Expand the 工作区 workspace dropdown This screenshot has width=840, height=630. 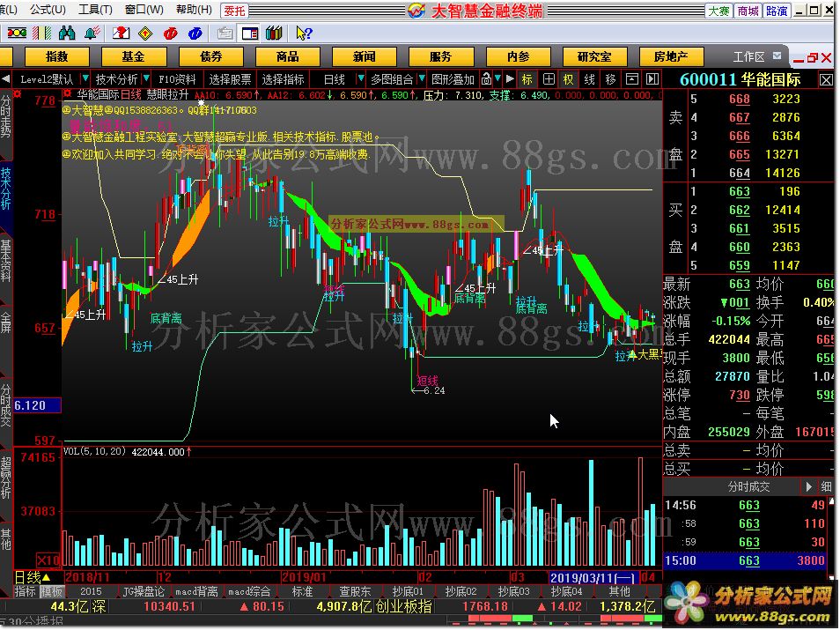click(777, 56)
